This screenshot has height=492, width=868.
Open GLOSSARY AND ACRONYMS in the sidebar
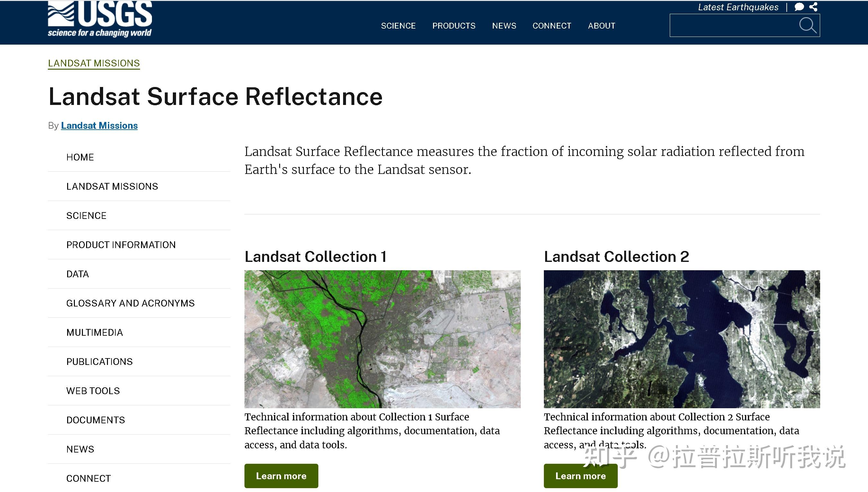point(130,303)
